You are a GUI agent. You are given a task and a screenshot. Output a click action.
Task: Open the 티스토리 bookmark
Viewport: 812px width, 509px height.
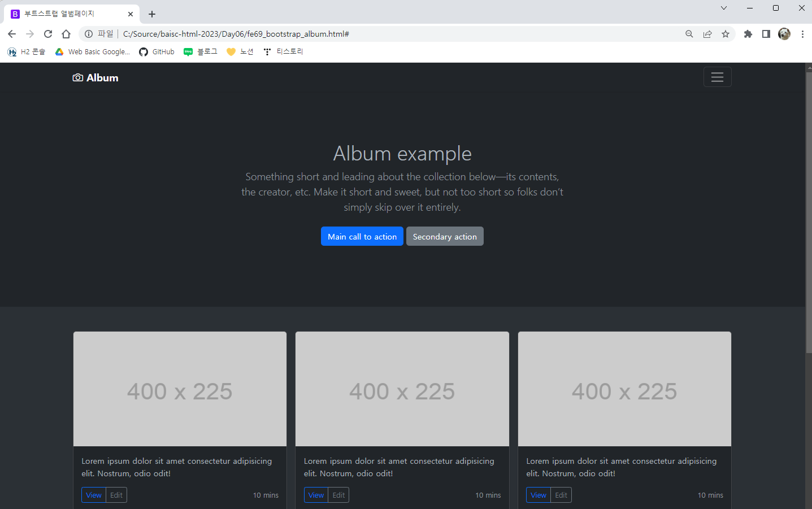click(284, 51)
